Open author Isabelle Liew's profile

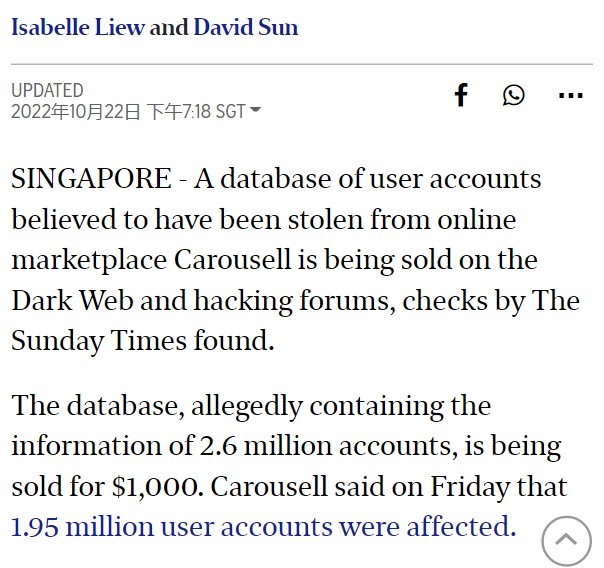pyautogui.click(x=78, y=27)
